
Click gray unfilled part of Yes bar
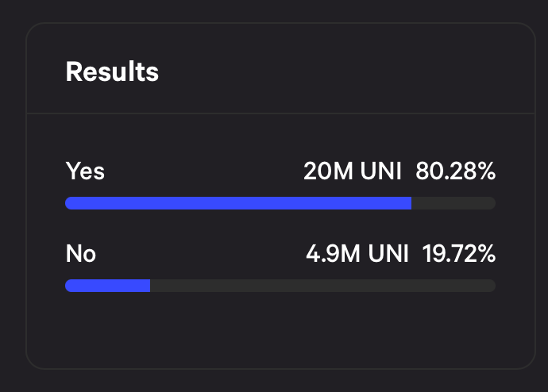coord(453,203)
